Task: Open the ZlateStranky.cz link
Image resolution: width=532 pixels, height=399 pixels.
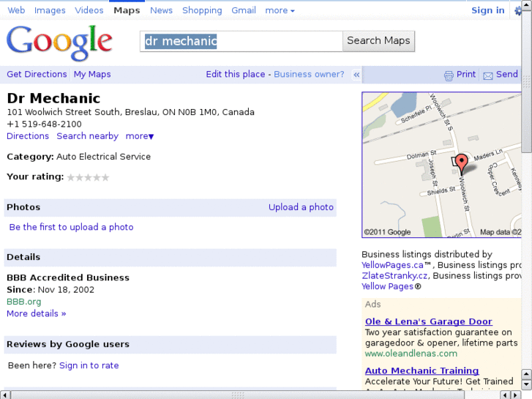Action: (x=394, y=276)
